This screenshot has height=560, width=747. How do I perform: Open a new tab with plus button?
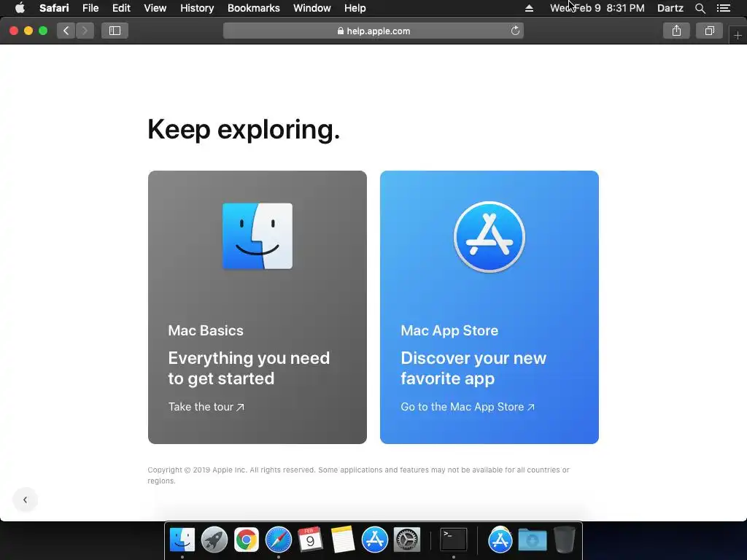tap(738, 35)
